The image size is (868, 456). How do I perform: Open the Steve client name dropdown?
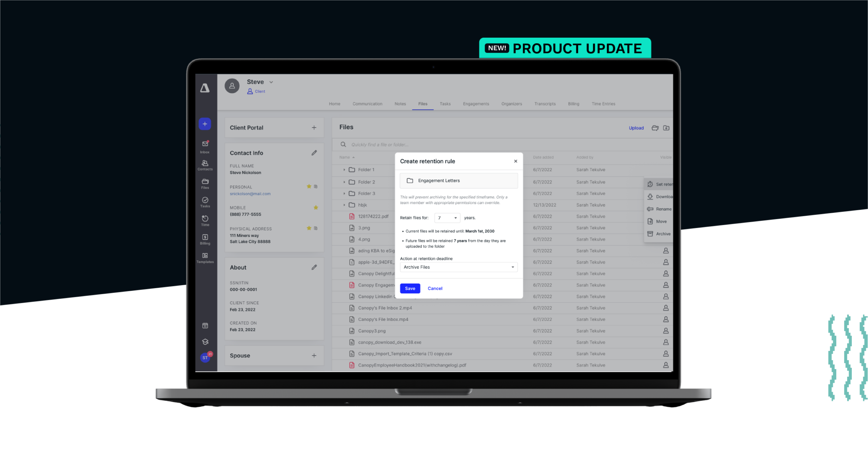point(271,82)
